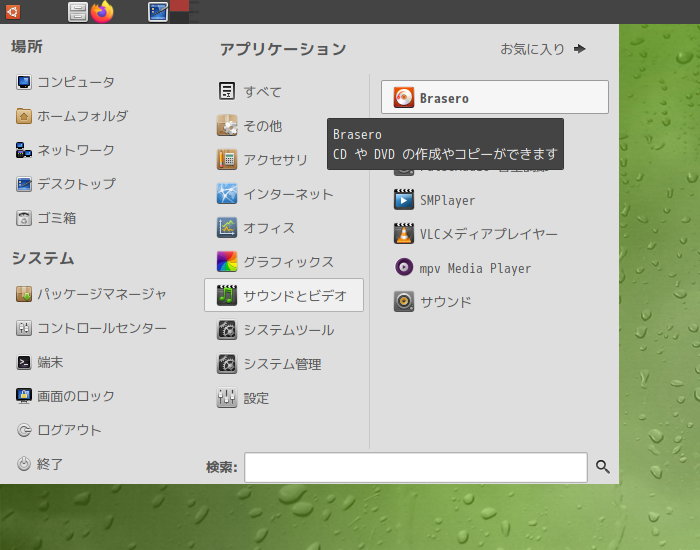Click 画面のロック to lock the screen

[66, 396]
